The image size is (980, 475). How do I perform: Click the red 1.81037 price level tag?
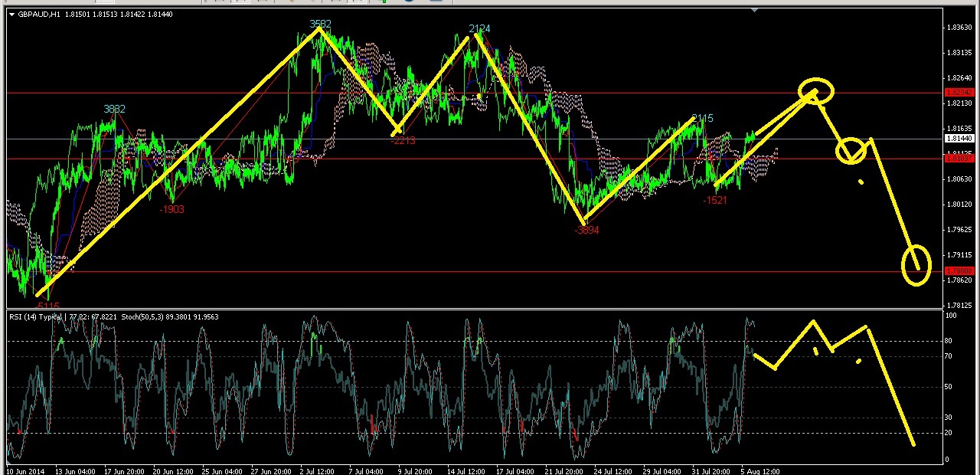pyautogui.click(x=959, y=159)
